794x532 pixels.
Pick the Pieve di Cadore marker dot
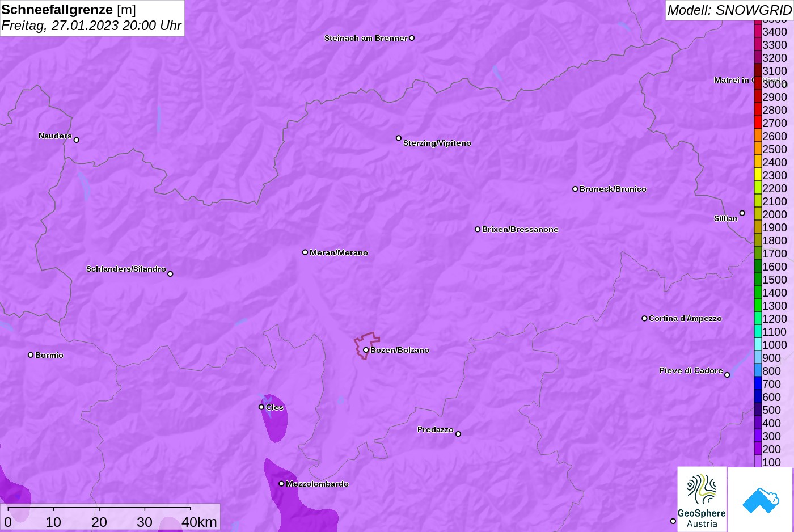coord(727,374)
